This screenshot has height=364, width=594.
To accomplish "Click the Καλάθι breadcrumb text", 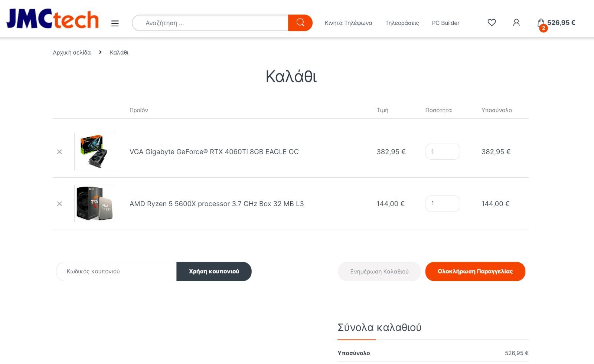I will coord(119,52).
